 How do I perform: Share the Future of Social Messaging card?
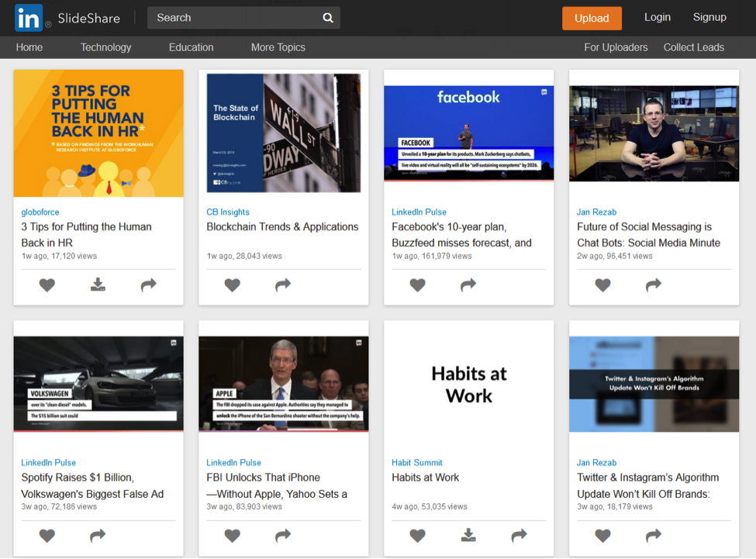(x=654, y=285)
